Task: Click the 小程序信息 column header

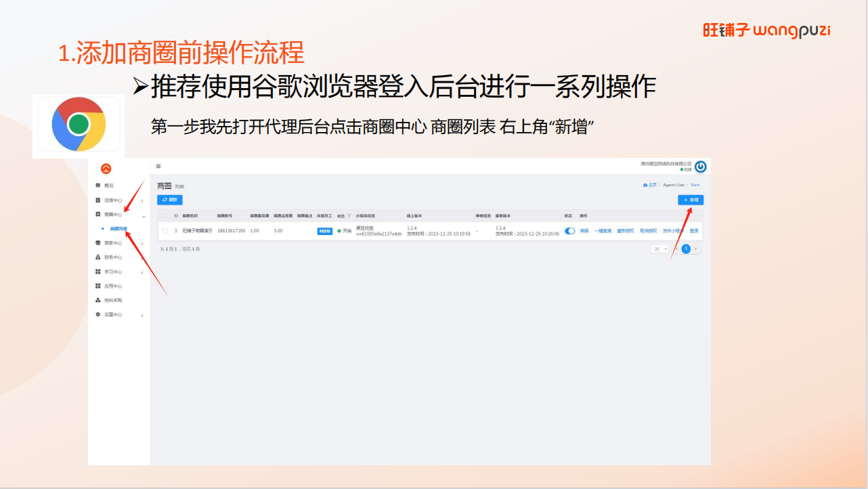Action: (366, 216)
